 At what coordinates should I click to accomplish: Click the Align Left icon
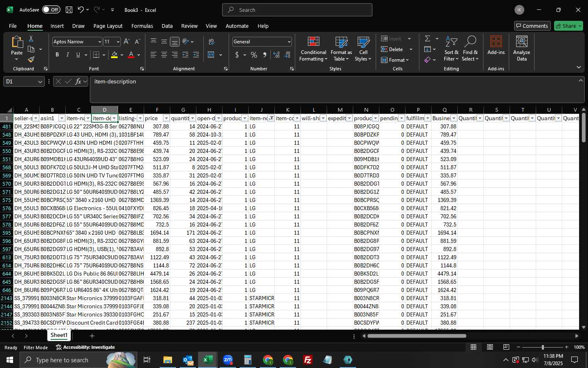click(154, 55)
